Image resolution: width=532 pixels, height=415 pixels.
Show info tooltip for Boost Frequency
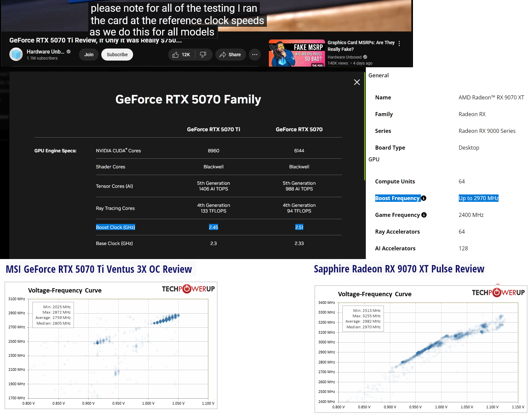pos(424,198)
